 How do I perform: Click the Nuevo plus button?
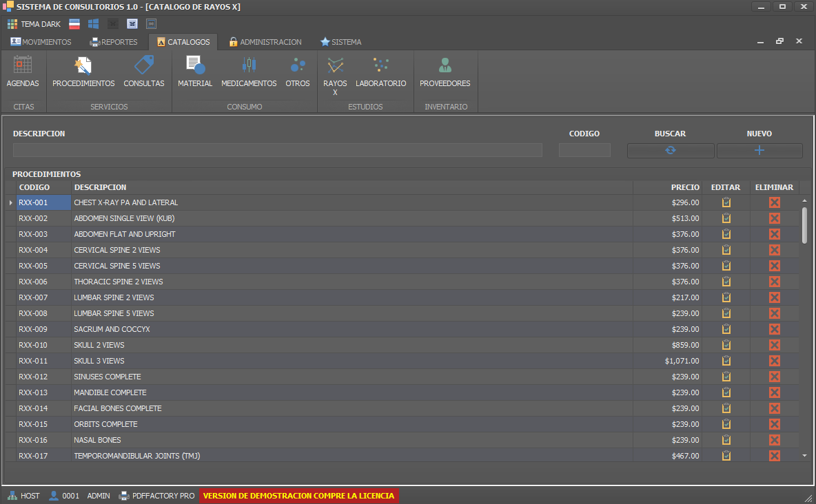(759, 151)
